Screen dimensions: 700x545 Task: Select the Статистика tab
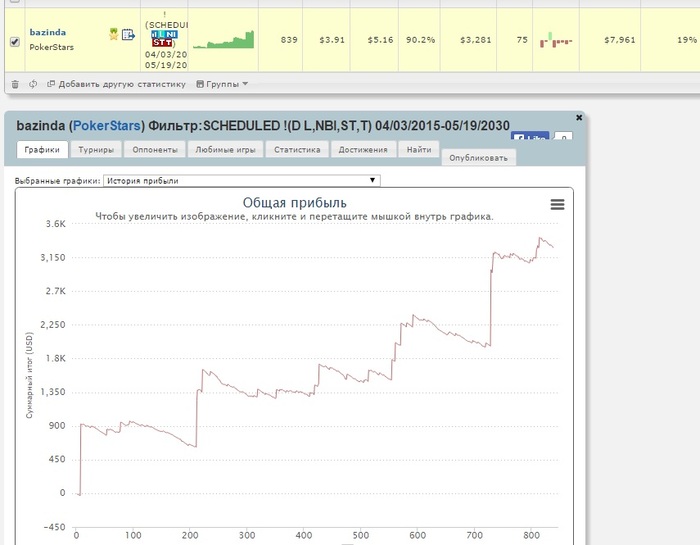[x=297, y=150]
